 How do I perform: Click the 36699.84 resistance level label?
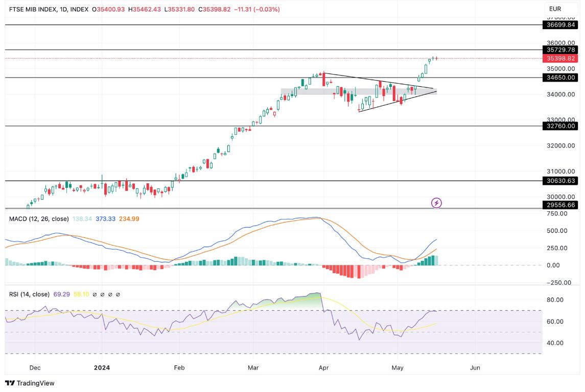tap(560, 24)
